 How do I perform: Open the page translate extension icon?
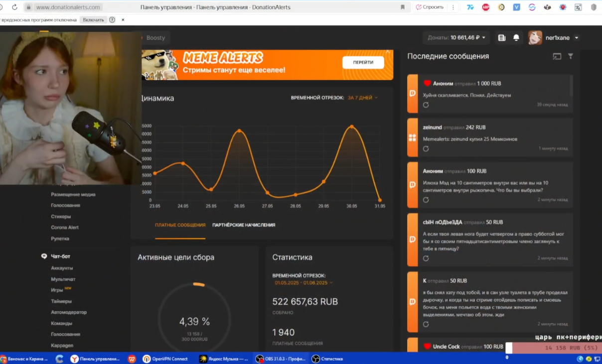click(578, 7)
